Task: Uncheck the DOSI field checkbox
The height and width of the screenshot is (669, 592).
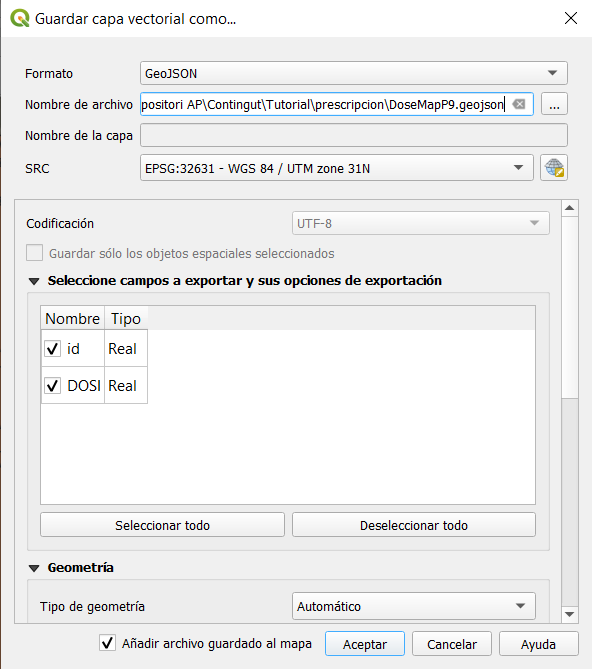Action: tap(52, 386)
